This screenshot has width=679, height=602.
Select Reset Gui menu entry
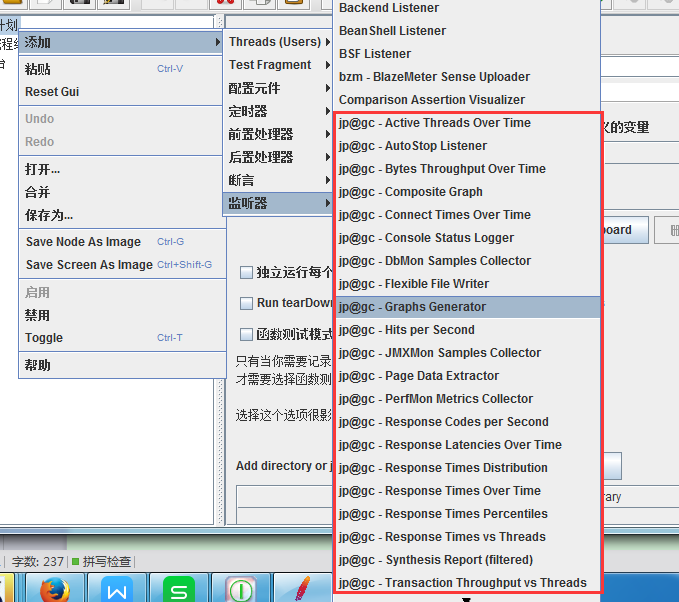121,92
